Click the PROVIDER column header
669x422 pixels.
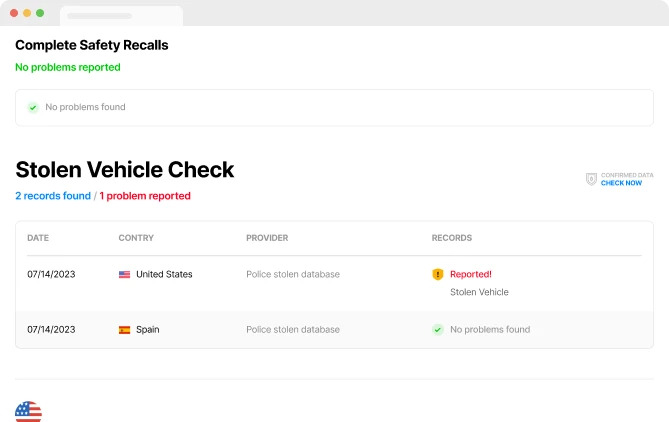click(x=267, y=238)
